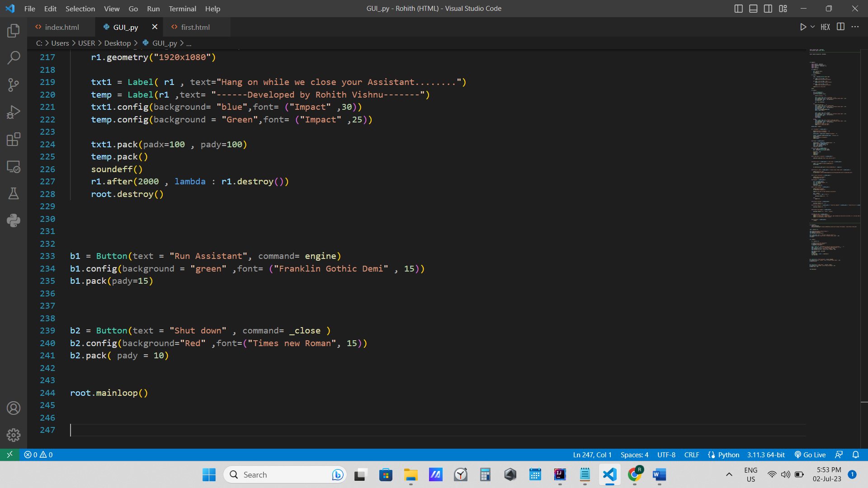This screenshot has height=488, width=868.
Task: Open the Explorer view in activity bar
Action: (x=14, y=31)
